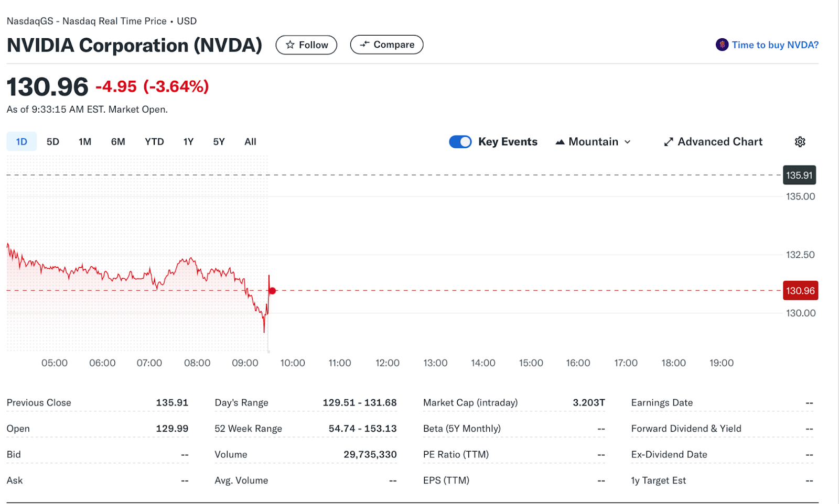The width and height of the screenshot is (839, 504).
Task: Click the As of 9:33:15 AM EST timestamp
Action: tap(87, 109)
